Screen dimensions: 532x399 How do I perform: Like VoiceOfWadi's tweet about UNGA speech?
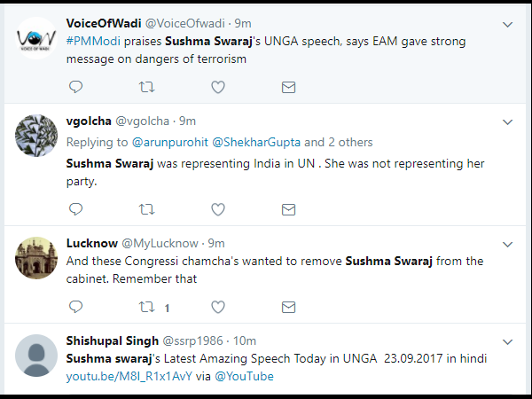(x=217, y=87)
